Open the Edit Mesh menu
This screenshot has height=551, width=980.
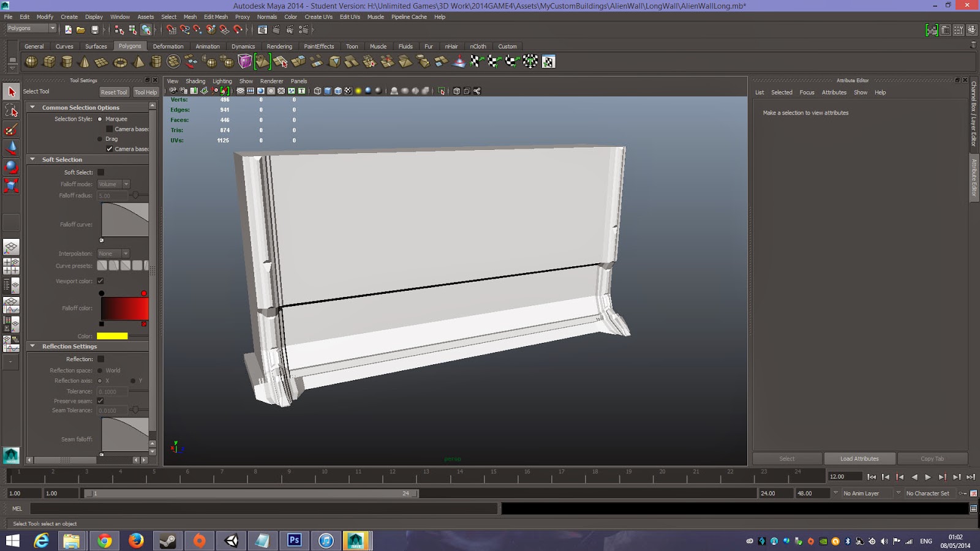coord(216,17)
